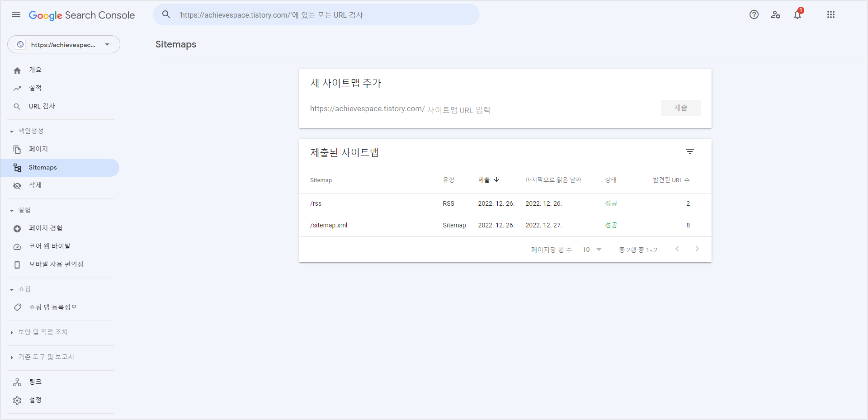This screenshot has height=420, width=868.
Task: Click the crossed-eye icon beside 삭제
Action: 17,185
